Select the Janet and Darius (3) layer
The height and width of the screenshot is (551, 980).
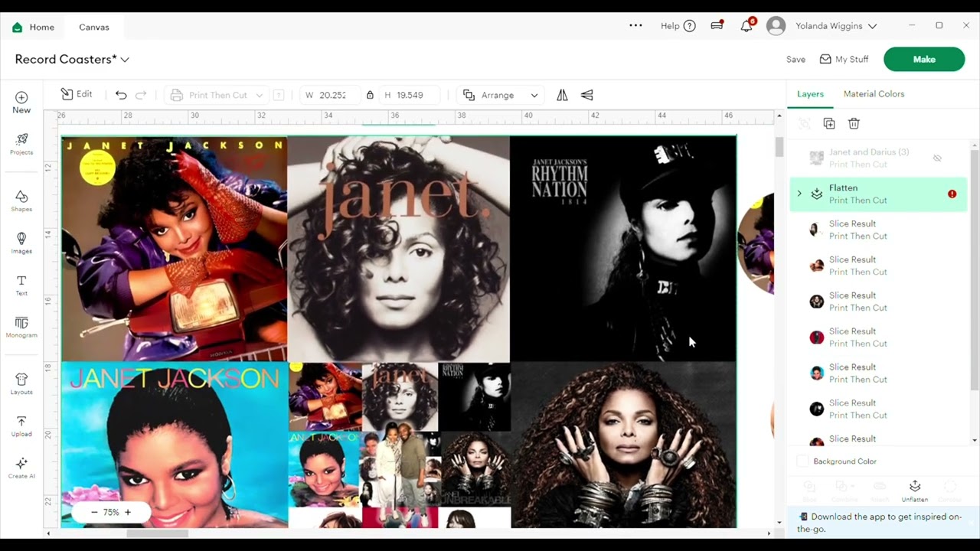[x=878, y=158]
